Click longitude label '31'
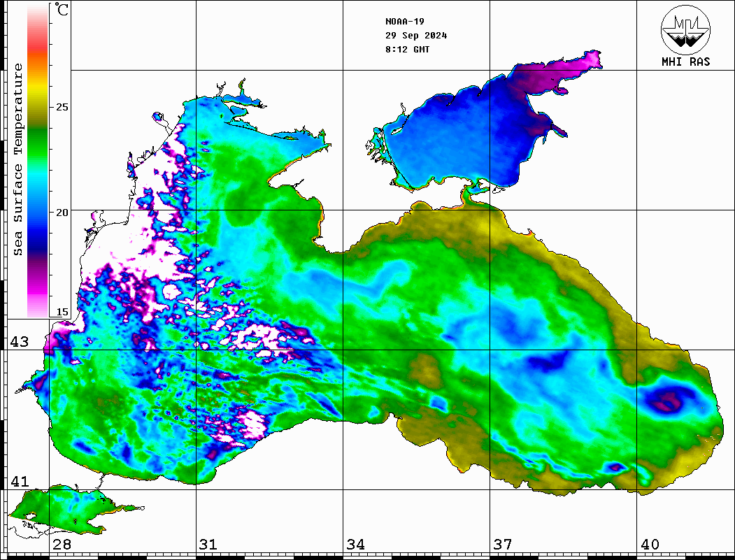 click(x=208, y=545)
